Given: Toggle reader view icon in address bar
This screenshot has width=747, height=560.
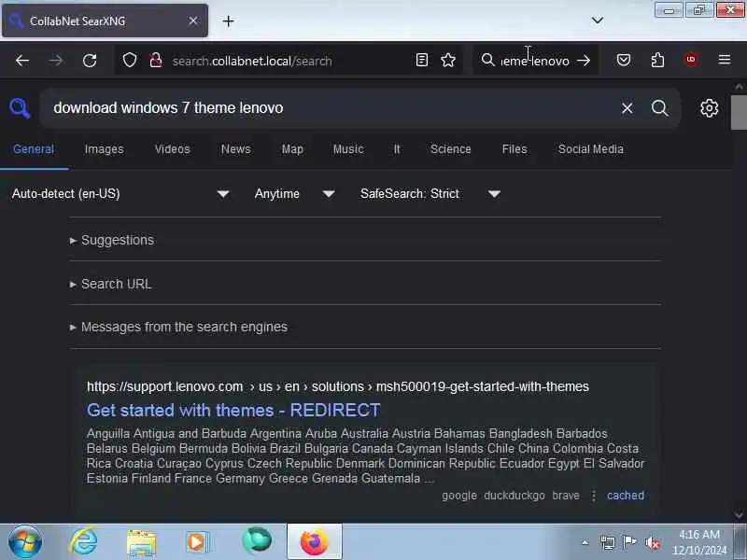Looking at the screenshot, I should [x=422, y=60].
